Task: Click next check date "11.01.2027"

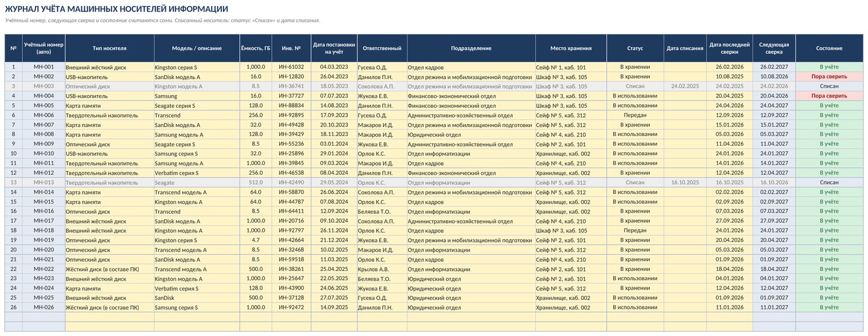Action: (774, 308)
